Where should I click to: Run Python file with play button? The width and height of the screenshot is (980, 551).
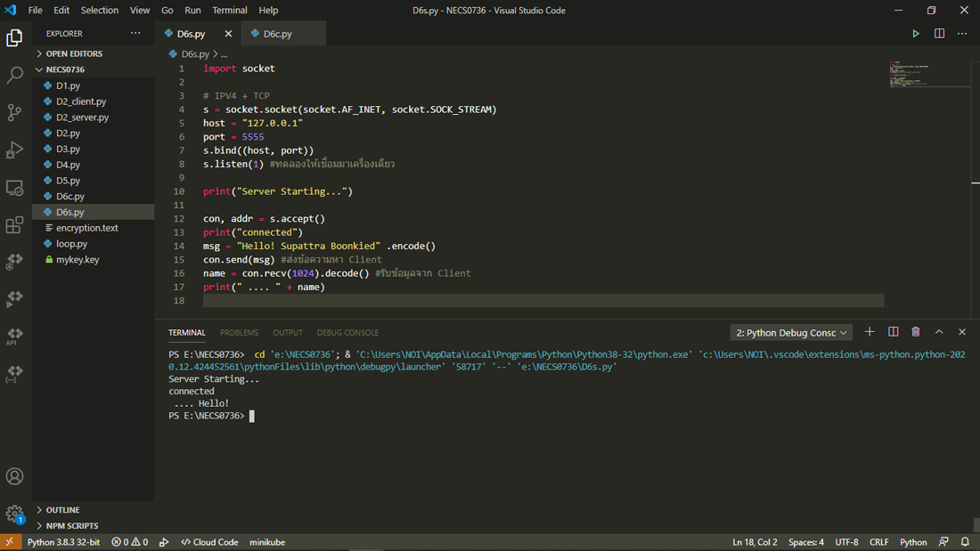click(x=916, y=34)
